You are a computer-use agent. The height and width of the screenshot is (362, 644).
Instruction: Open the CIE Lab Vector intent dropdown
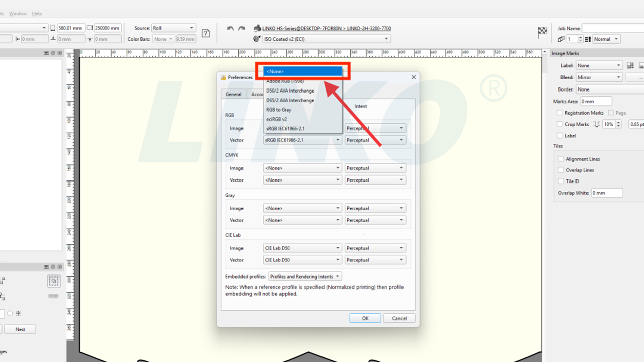point(375,260)
